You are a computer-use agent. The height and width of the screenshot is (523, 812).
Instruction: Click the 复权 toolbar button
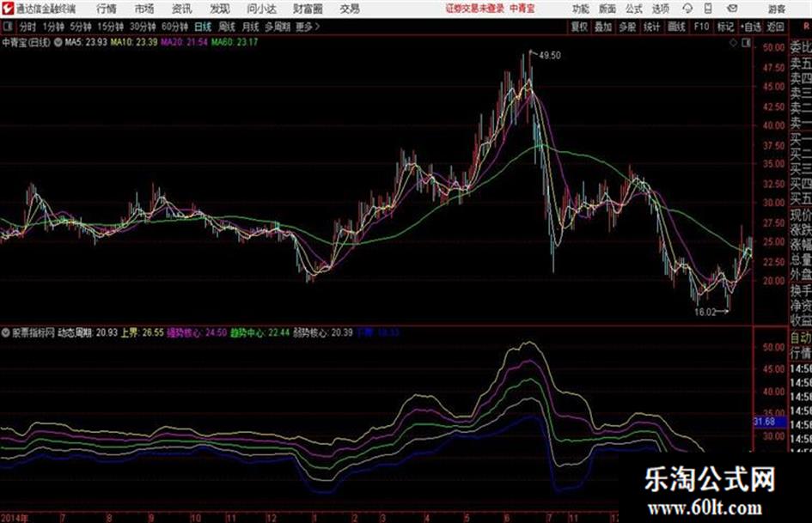coord(579,27)
